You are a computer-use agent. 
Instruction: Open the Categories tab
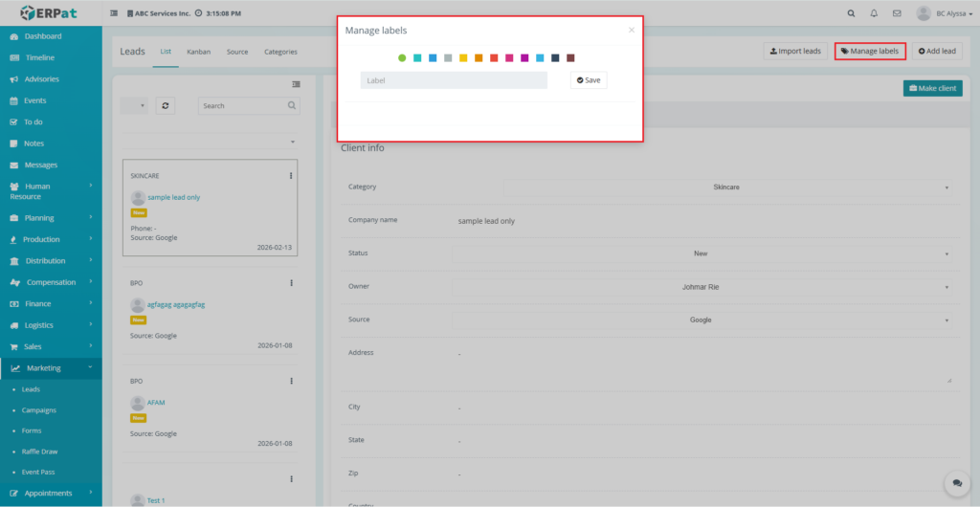coord(280,52)
